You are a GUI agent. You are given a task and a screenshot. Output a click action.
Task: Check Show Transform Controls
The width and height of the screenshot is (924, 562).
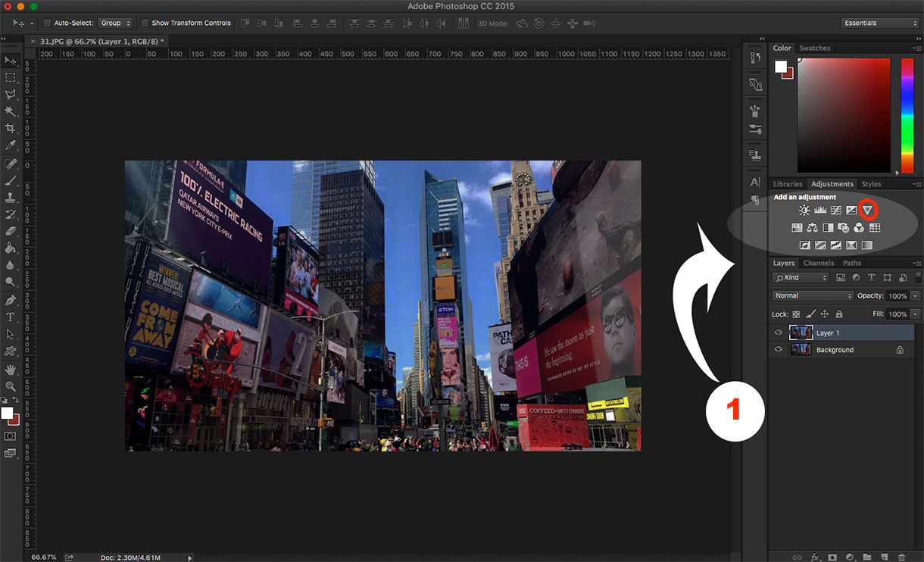145,23
